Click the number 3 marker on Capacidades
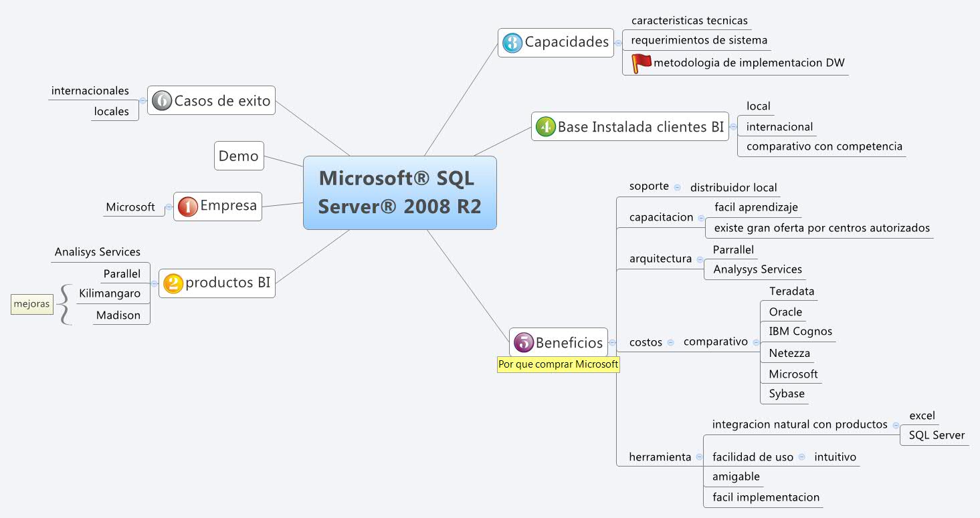 click(x=513, y=42)
